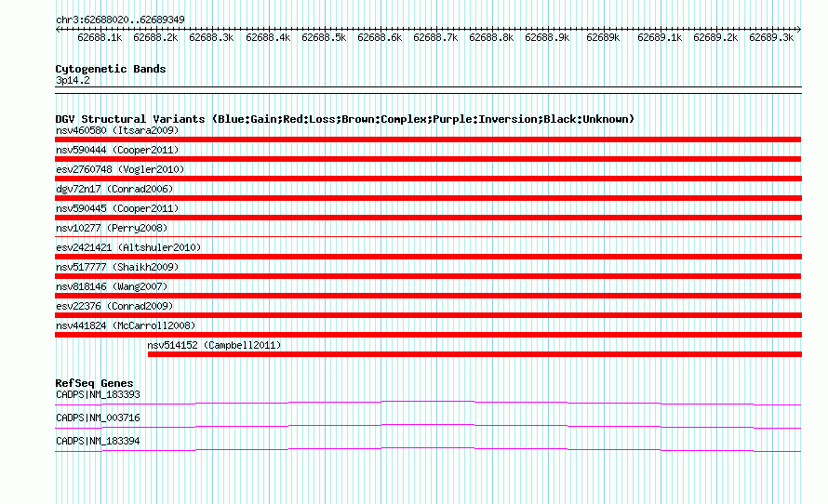Click the 62689.3k ruler tick label
828x504 pixels.
(x=771, y=38)
